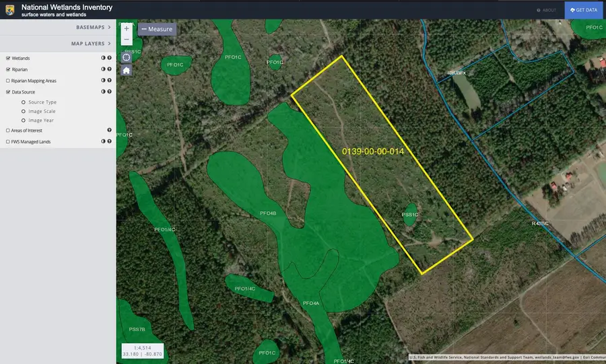Open the About page
Image resolution: width=606 pixels, height=364 pixels.
click(547, 10)
